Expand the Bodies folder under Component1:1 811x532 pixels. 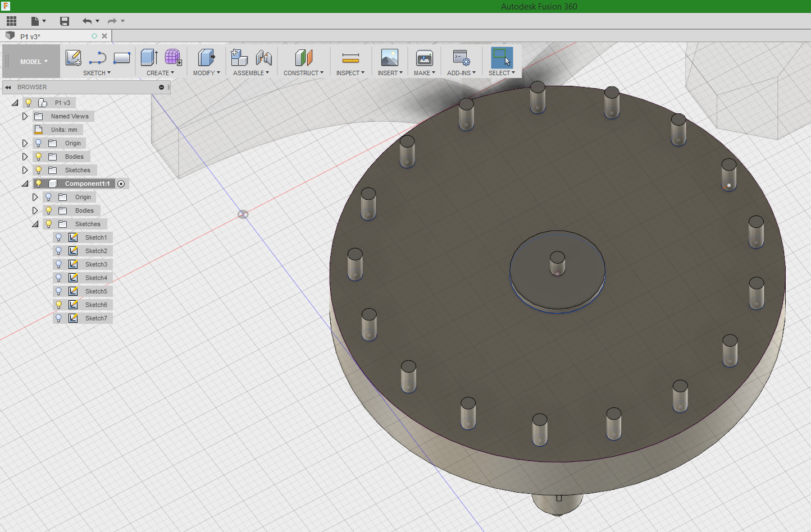pyautogui.click(x=35, y=210)
